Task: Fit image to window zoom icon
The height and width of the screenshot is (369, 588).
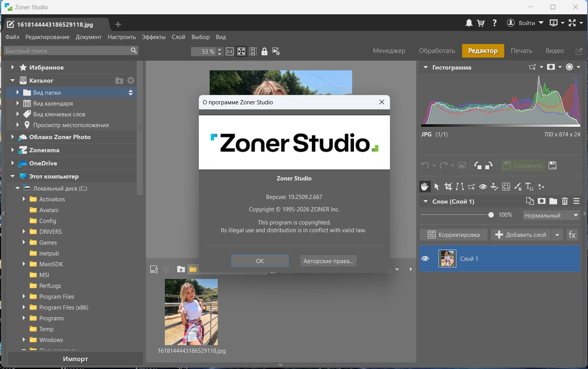Action: pyautogui.click(x=241, y=51)
